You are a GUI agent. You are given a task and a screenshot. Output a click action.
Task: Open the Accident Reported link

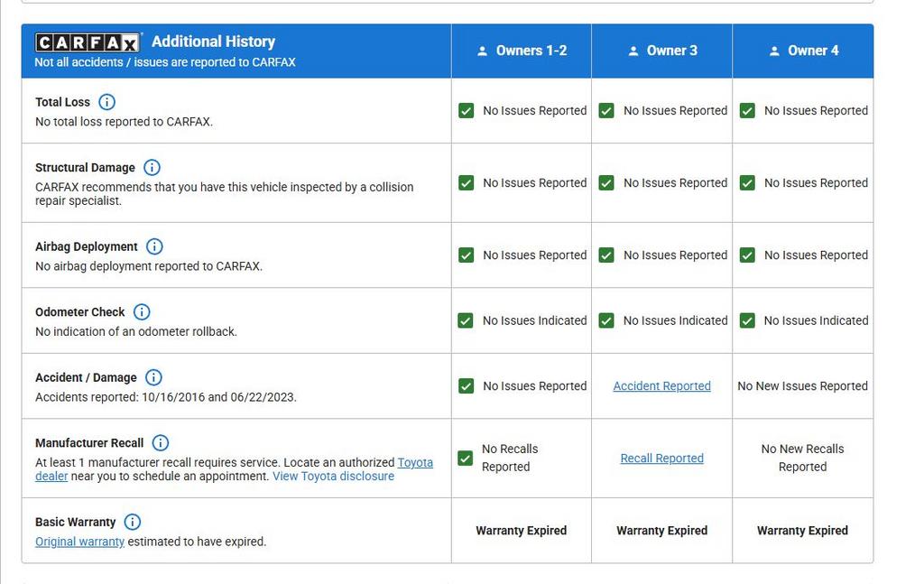point(661,385)
